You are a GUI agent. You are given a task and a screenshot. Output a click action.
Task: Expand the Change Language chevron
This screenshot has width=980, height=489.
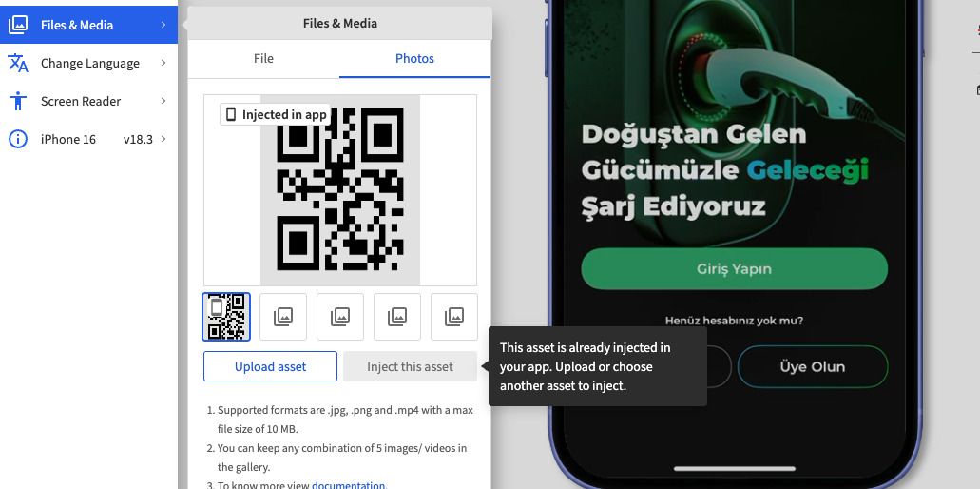[x=163, y=63]
